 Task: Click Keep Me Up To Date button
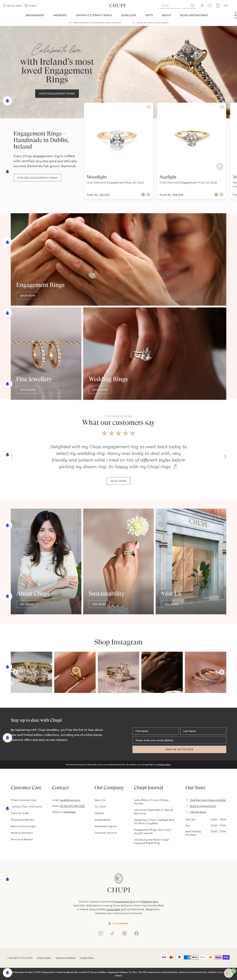coord(179,749)
